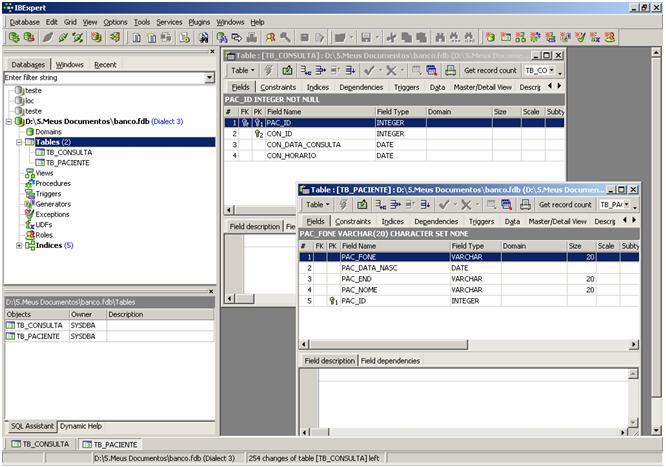Click the Exceptions icon in database tree

27,214
